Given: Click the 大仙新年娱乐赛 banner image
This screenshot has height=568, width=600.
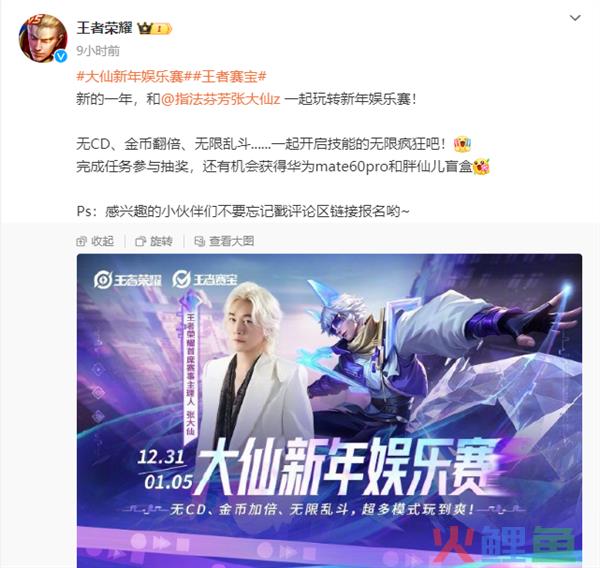Looking at the screenshot, I should [329, 411].
